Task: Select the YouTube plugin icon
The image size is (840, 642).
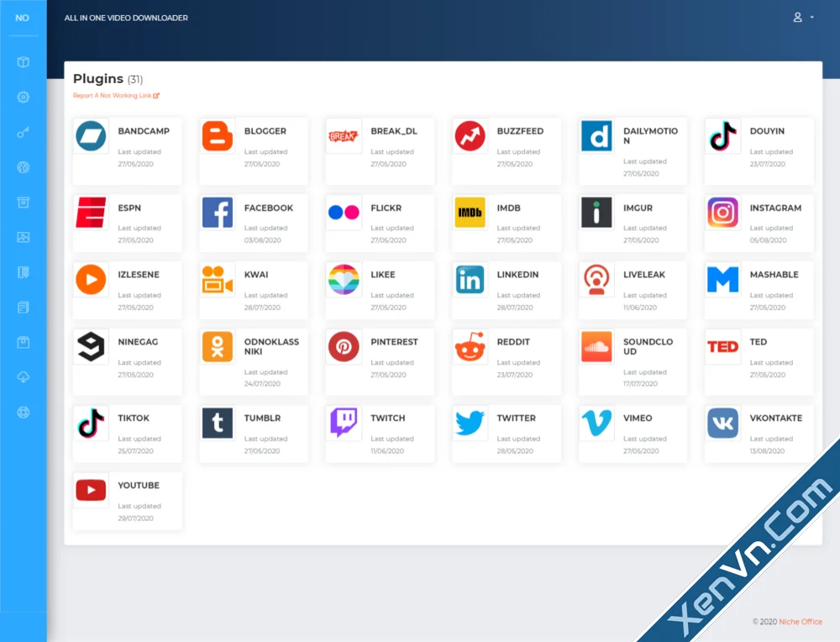Action: (x=90, y=491)
